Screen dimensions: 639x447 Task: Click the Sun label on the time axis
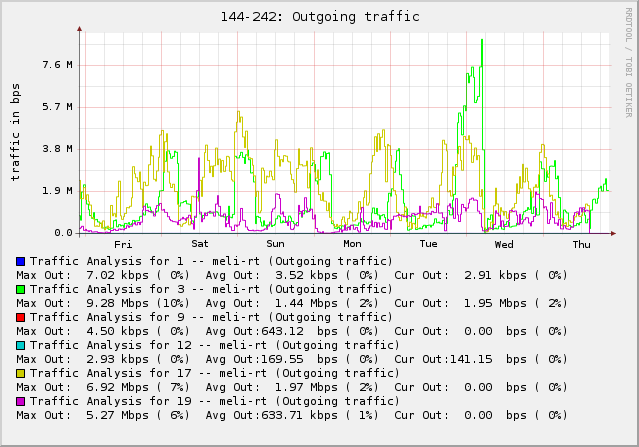click(x=275, y=244)
